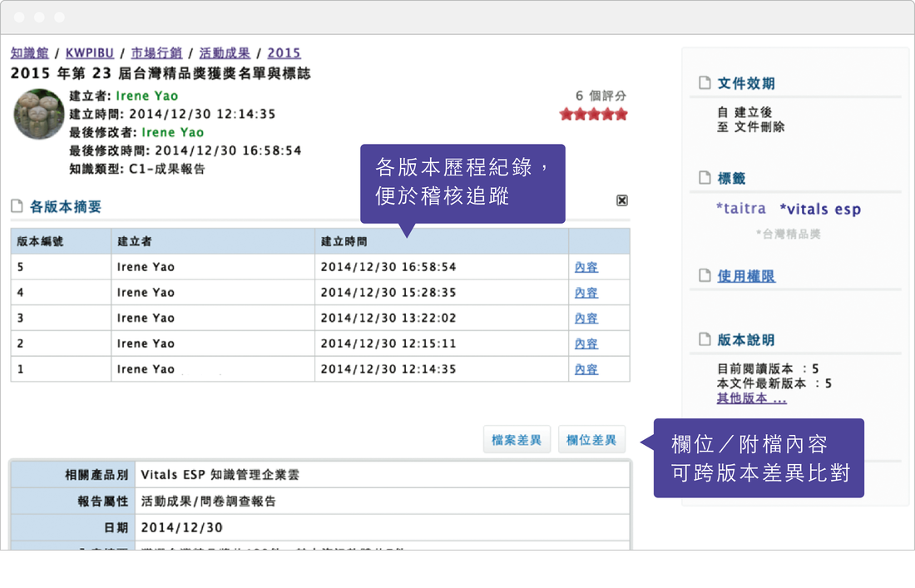Screen dimensions: 915x588
Task: Open the 2015 breadcrumb folder
Action: click(284, 52)
